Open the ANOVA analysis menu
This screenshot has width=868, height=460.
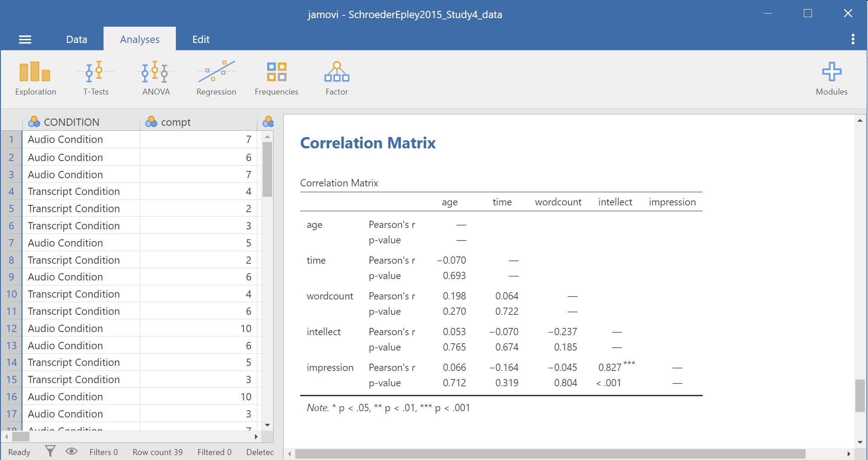(x=156, y=79)
